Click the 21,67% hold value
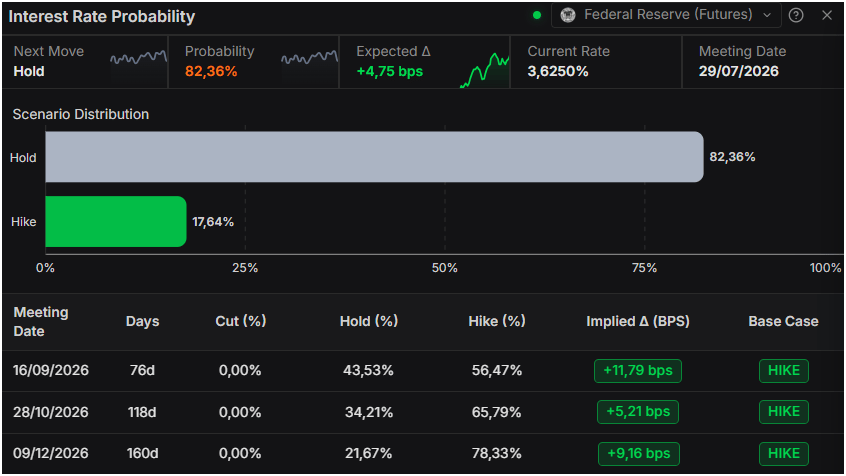 369,453
